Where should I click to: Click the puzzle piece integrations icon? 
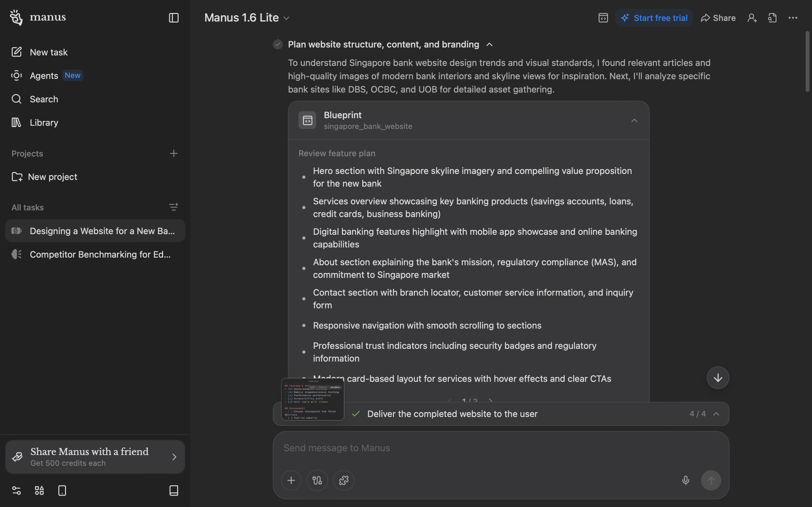(x=344, y=480)
